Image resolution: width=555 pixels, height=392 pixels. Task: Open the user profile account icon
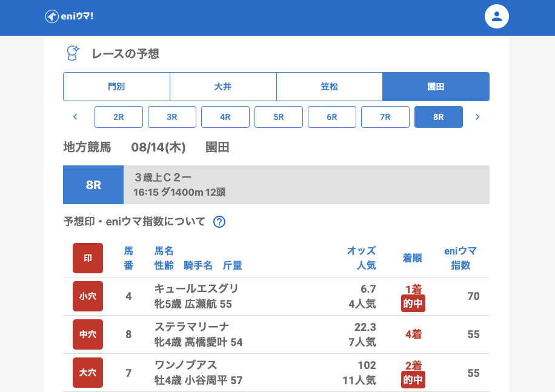[496, 16]
